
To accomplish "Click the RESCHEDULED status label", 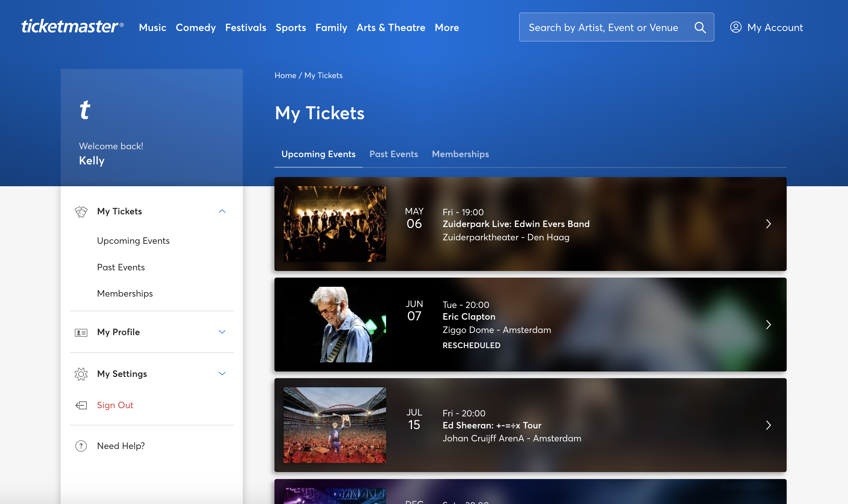I will tap(471, 345).
